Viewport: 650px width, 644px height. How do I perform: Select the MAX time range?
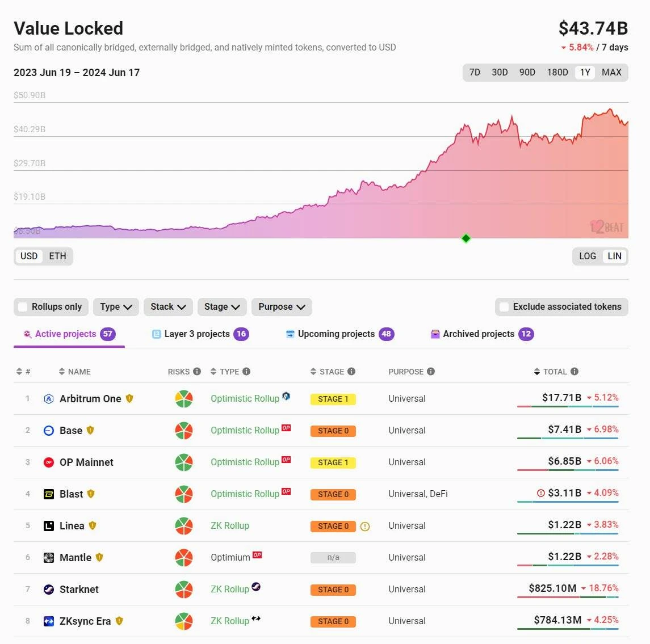611,72
